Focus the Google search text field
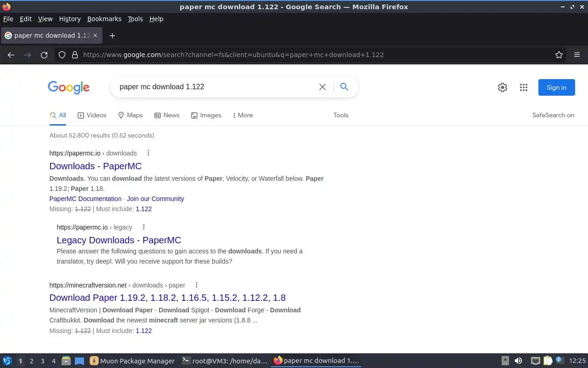The height and width of the screenshot is (368, 588). [216, 87]
